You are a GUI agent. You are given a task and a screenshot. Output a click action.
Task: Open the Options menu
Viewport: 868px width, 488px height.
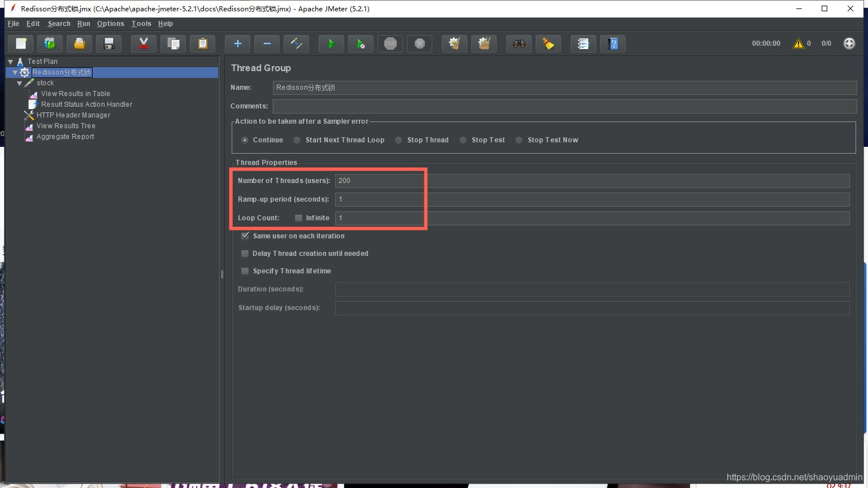[110, 24]
